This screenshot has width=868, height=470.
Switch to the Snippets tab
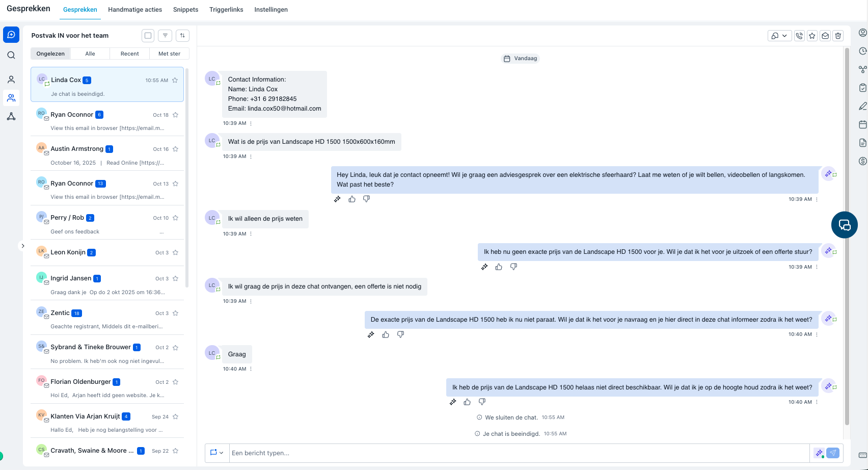(185, 10)
